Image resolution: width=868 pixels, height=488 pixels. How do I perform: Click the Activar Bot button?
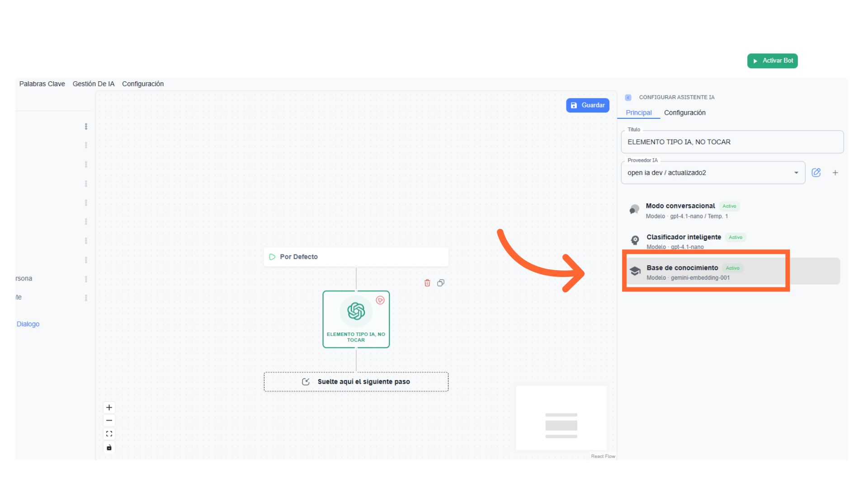[772, 61]
